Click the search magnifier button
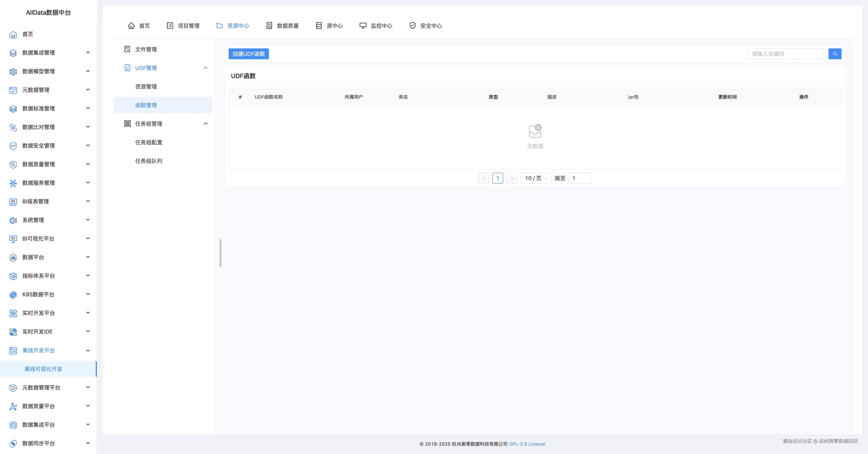This screenshot has height=454, width=868. pyautogui.click(x=835, y=54)
